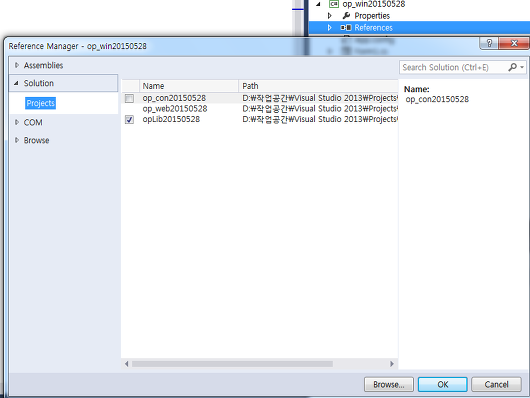Check the op_con20150528 project checkbox
Screen dimensions: 530x398
point(129,98)
